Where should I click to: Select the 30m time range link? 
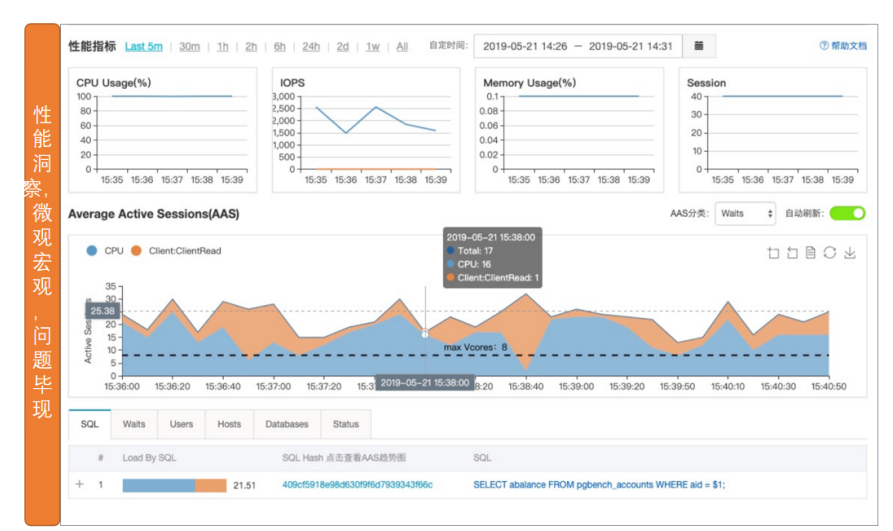point(189,47)
